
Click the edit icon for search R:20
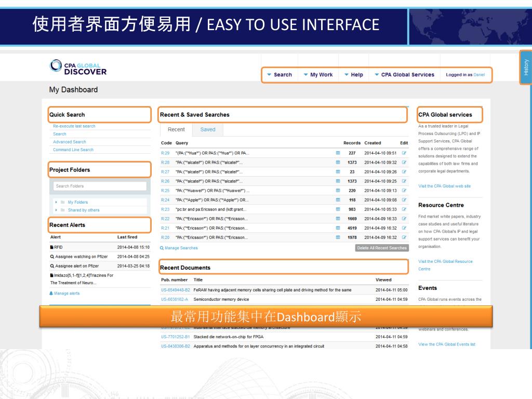tap(404, 237)
